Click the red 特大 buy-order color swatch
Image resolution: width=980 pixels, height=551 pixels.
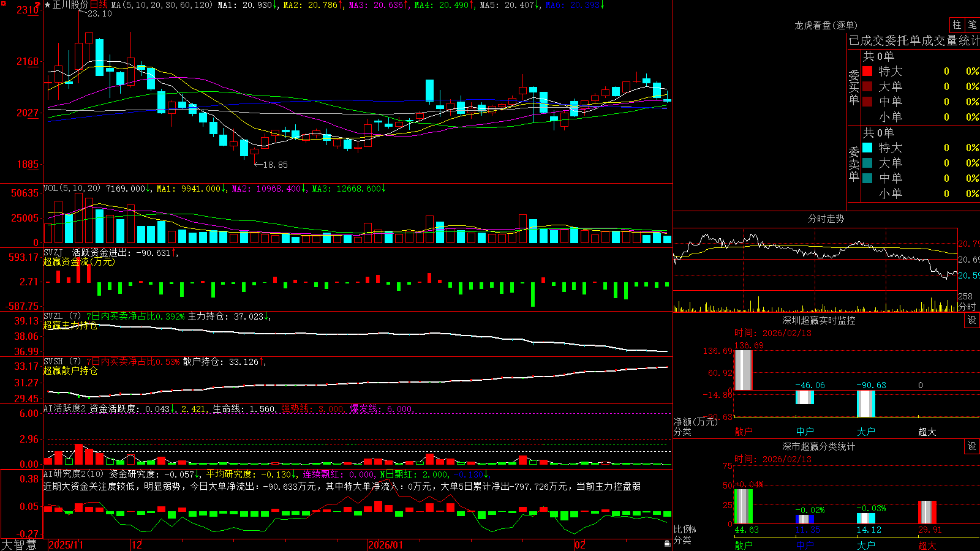[867, 71]
